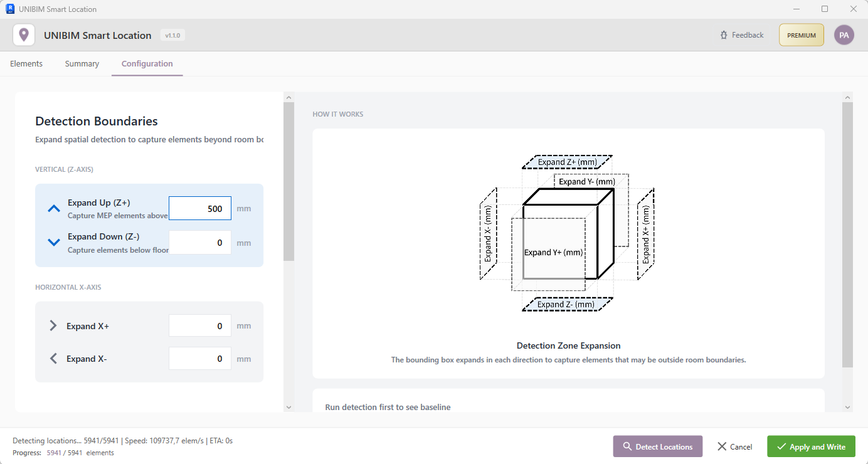Image resolution: width=868 pixels, height=464 pixels.
Task: Select the Expand Up value field showing 500
Action: point(200,208)
